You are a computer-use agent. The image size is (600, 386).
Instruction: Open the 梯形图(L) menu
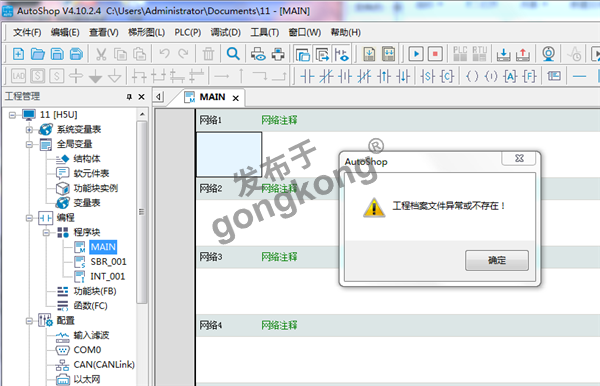point(147,33)
